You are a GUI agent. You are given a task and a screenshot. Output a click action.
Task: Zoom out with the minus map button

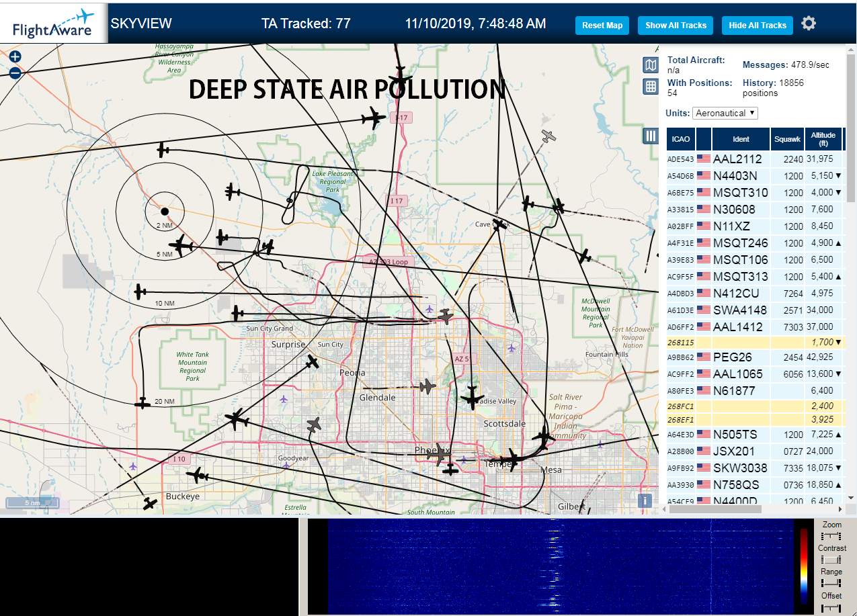tap(15, 73)
